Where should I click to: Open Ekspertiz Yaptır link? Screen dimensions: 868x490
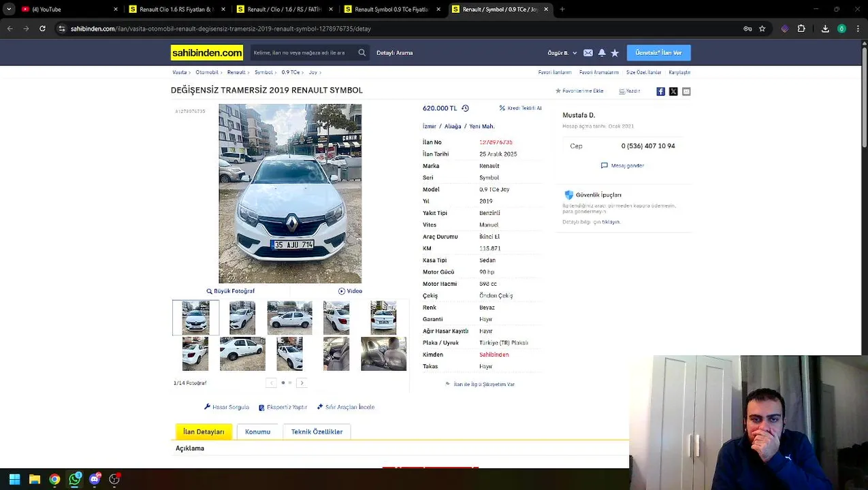point(283,407)
